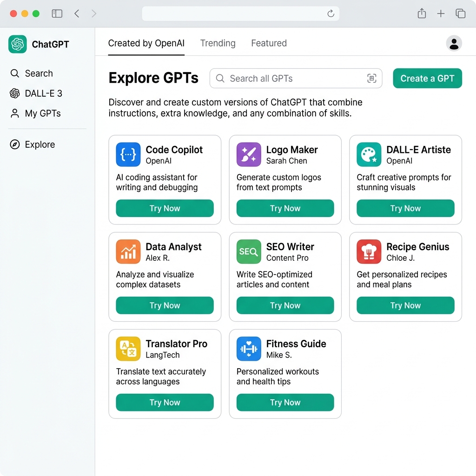Image resolution: width=476 pixels, height=476 pixels.
Task: Open a new browser tab
Action: (x=441, y=13)
